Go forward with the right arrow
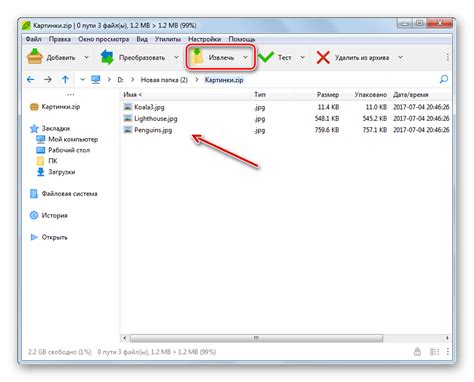474x382 pixels. [48, 80]
